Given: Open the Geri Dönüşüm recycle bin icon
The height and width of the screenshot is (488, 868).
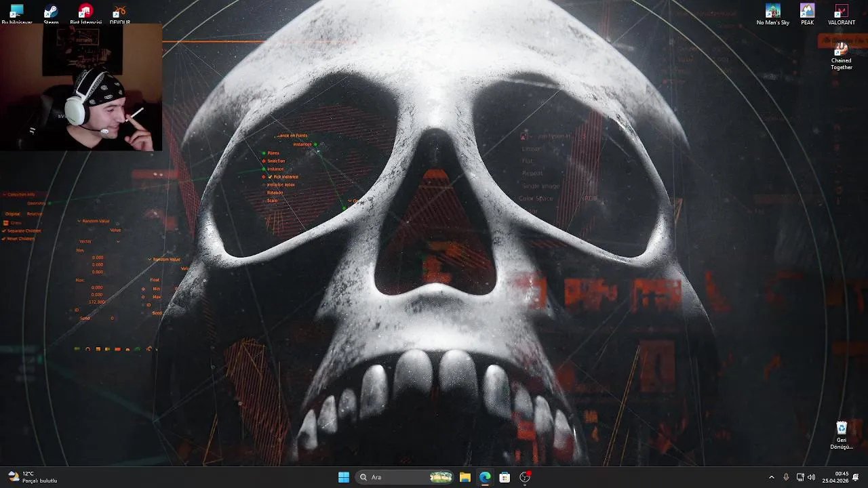Looking at the screenshot, I should click(x=842, y=435).
